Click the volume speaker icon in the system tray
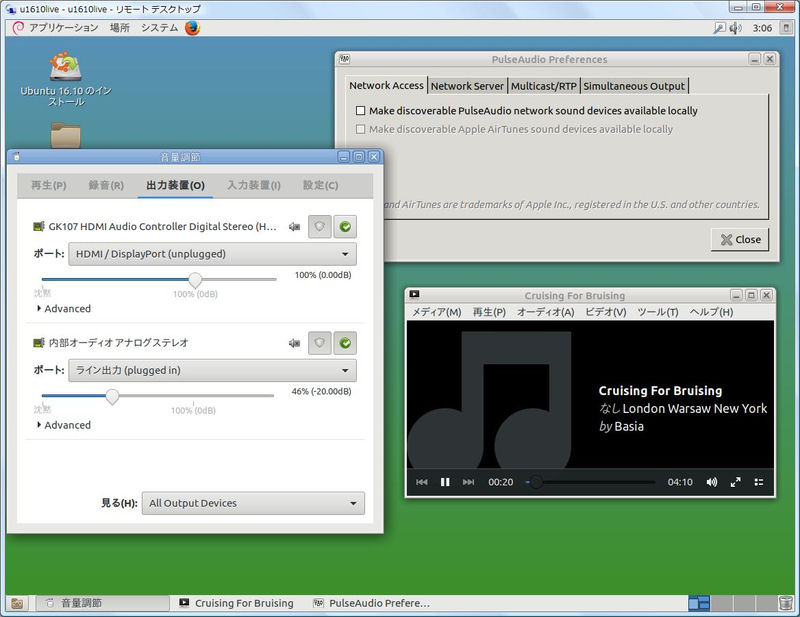800x617 pixels. pos(735,28)
